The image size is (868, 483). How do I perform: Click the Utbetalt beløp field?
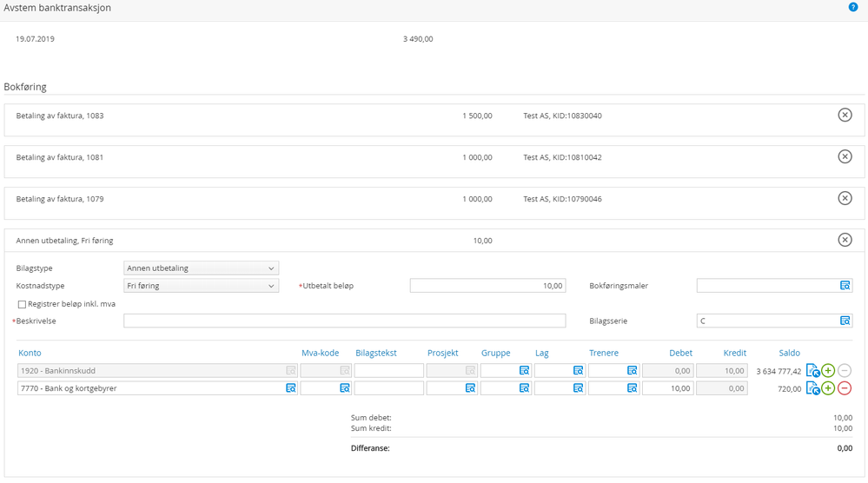tap(487, 286)
